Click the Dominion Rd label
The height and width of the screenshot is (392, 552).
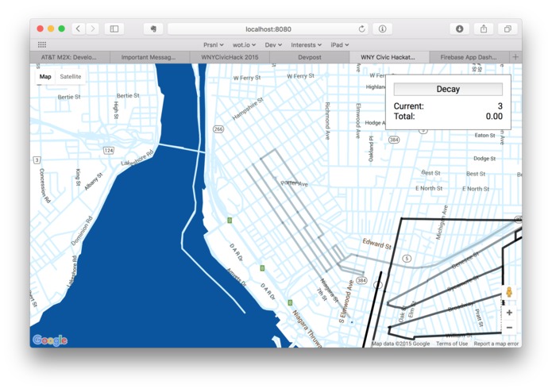82,231
